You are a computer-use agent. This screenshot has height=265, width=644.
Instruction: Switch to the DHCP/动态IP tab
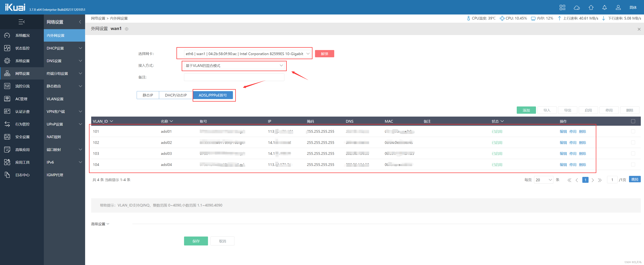(x=175, y=95)
